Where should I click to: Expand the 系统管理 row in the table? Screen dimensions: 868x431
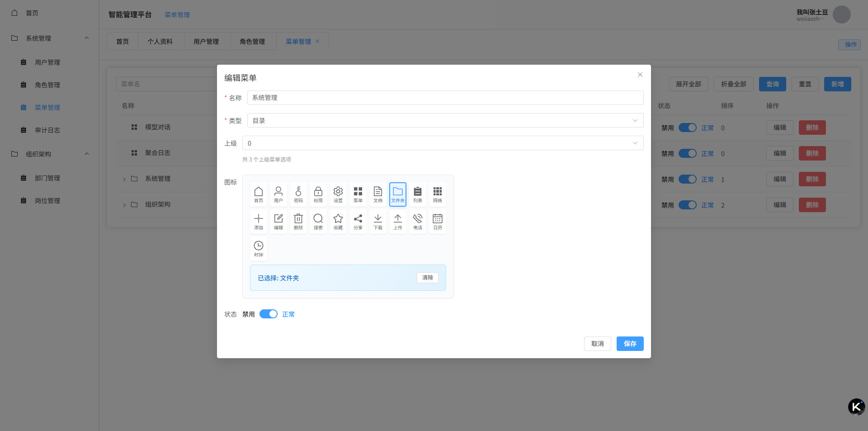click(x=124, y=179)
